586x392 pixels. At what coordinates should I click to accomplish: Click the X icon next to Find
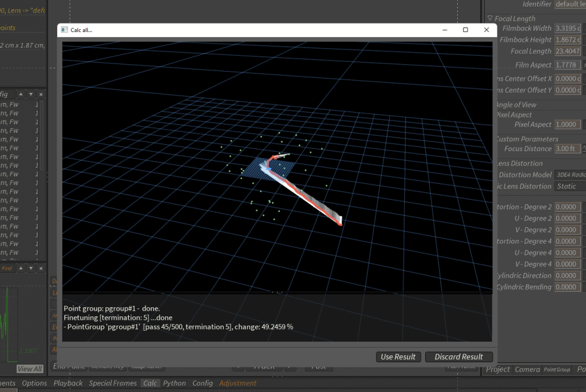point(41,268)
